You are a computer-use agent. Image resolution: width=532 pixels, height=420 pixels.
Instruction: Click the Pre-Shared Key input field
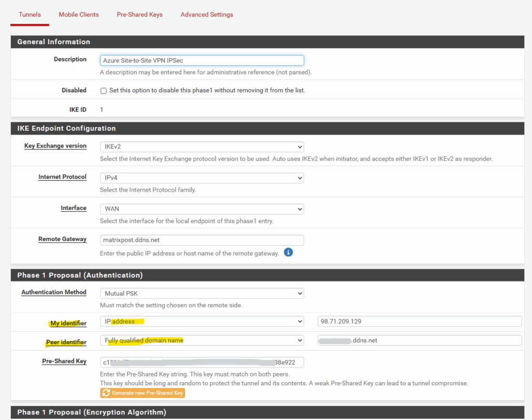202,362
